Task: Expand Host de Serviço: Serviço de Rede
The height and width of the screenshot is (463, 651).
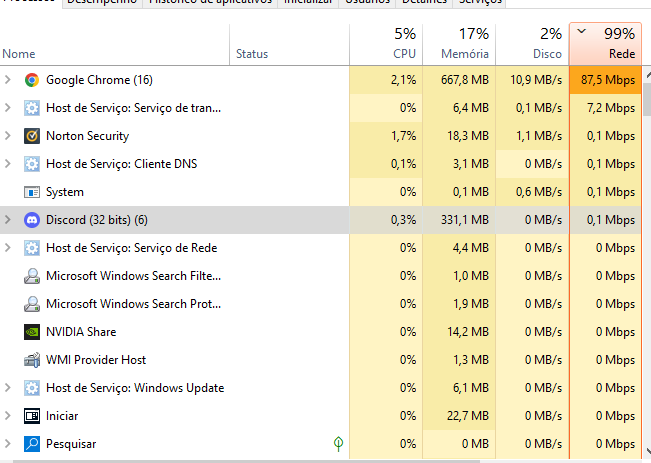Action: pos(7,247)
